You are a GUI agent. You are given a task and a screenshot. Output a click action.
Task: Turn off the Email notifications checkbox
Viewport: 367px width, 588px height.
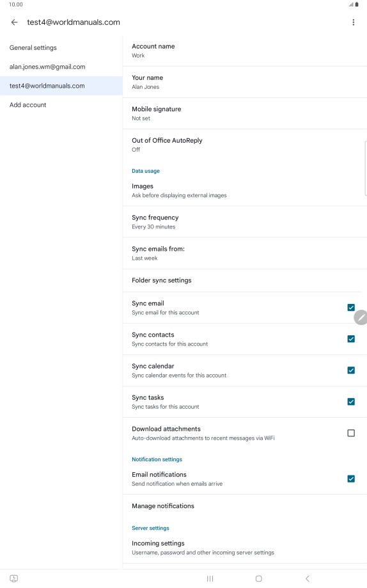[x=351, y=479]
